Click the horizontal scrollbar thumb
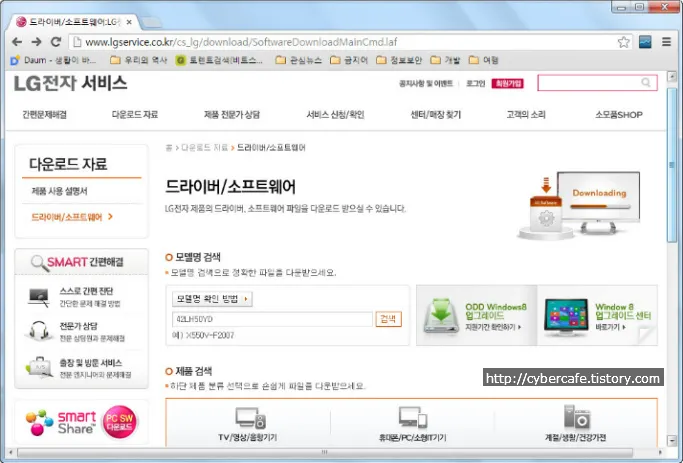 (325, 452)
